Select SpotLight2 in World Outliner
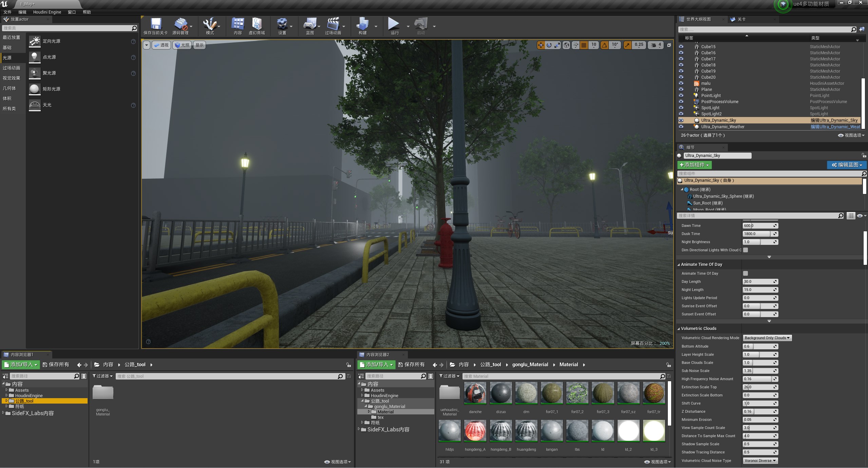 pos(711,114)
